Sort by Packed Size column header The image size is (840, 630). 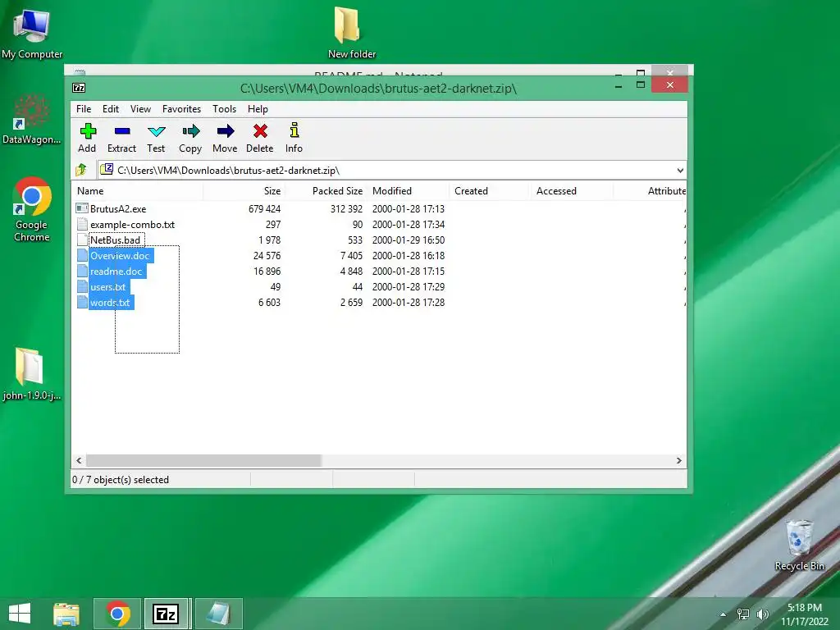pyautogui.click(x=326, y=190)
